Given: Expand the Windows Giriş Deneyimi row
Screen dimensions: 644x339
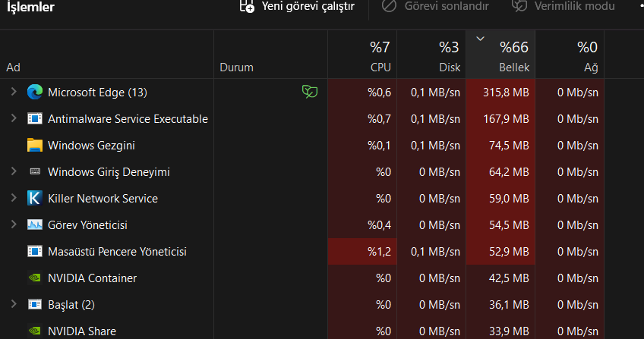Looking at the screenshot, I should point(14,172).
